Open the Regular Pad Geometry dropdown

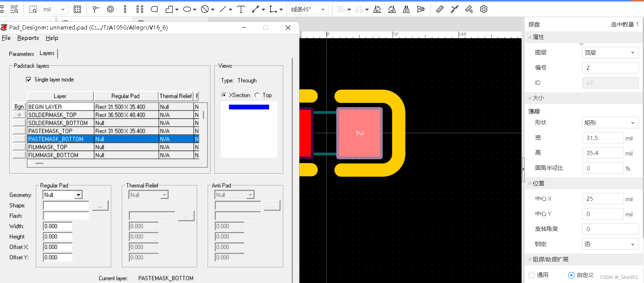(78, 195)
